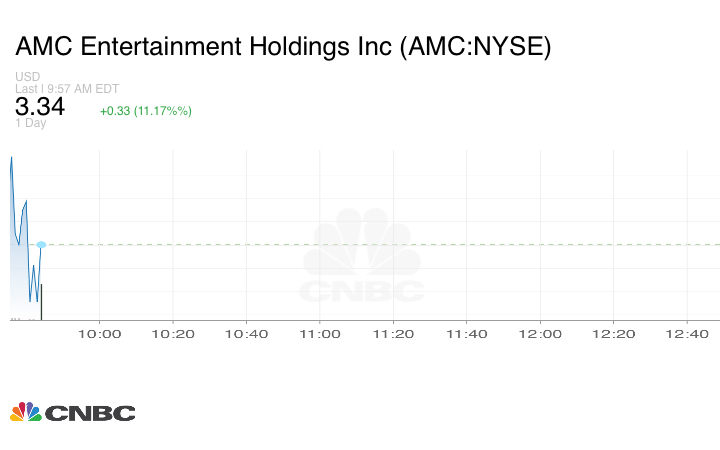Viewport: 720px width, 450px height.
Task: Click the USD currency label
Action: click(x=27, y=77)
